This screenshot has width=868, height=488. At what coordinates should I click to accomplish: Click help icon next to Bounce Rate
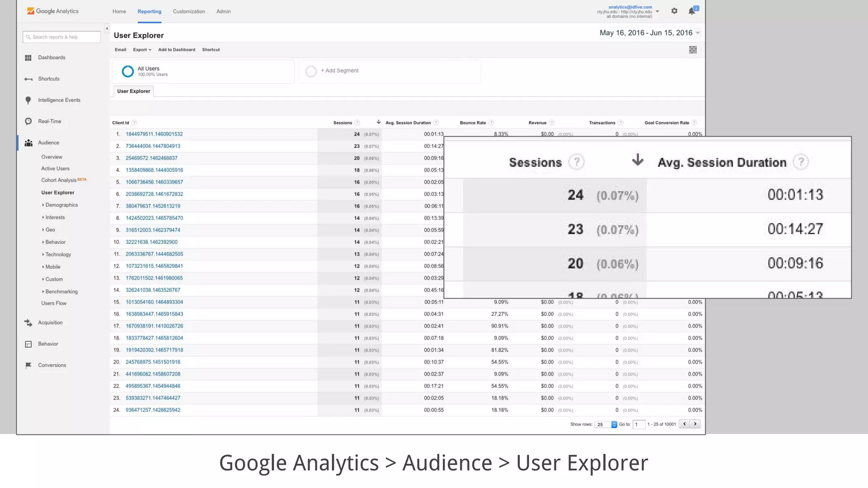coord(491,123)
